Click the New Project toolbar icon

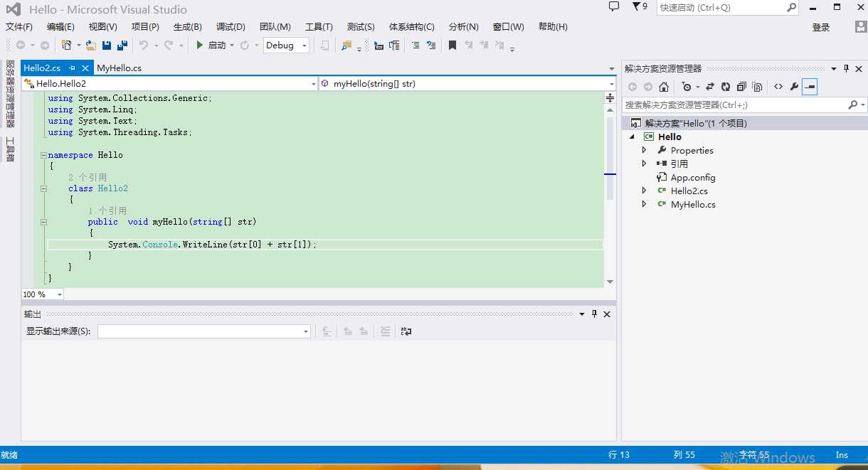pos(66,45)
